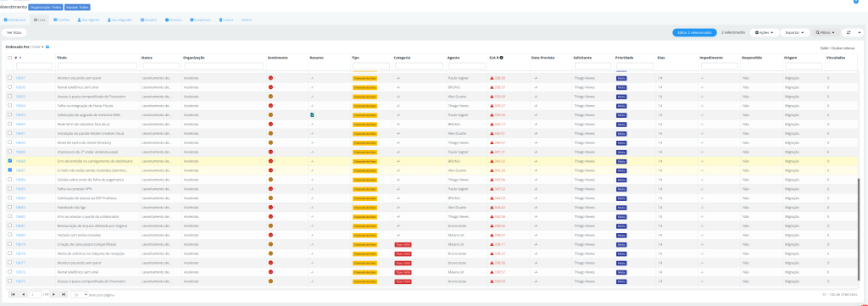
Task: Uncheck ticket 18688 checkbox
Action: (9, 161)
